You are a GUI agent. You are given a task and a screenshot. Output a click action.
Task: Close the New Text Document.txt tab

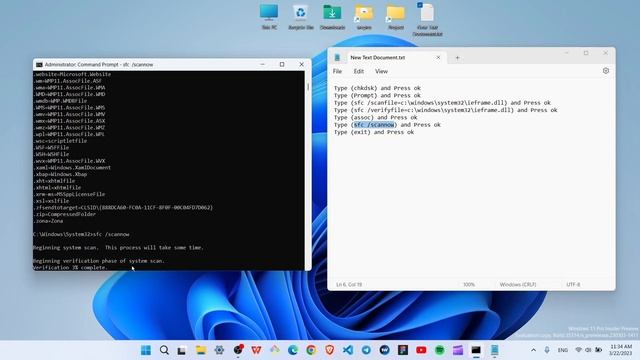438,58
